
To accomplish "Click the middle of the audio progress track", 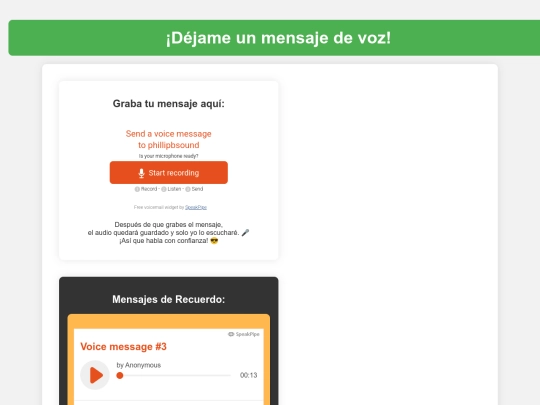I will [x=175, y=375].
